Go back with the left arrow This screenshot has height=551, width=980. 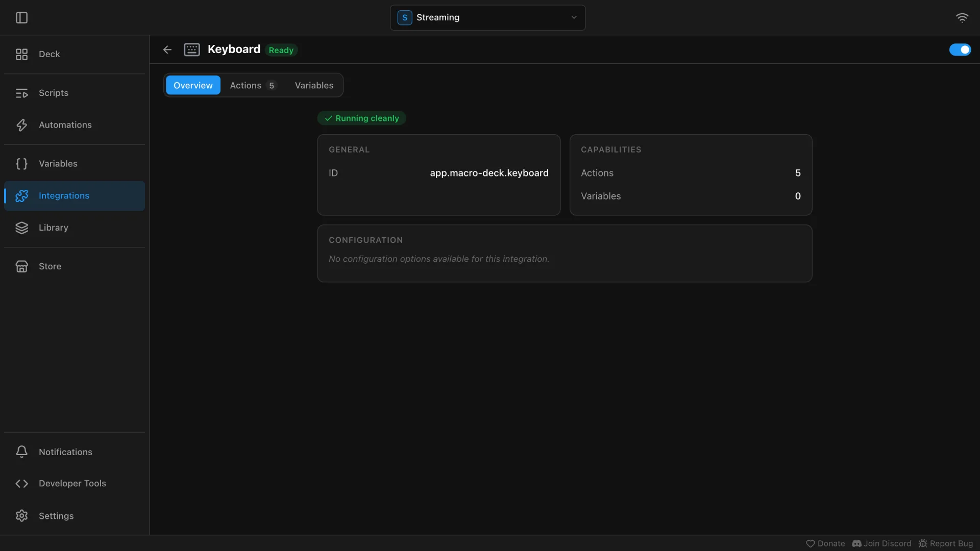(x=167, y=49)
